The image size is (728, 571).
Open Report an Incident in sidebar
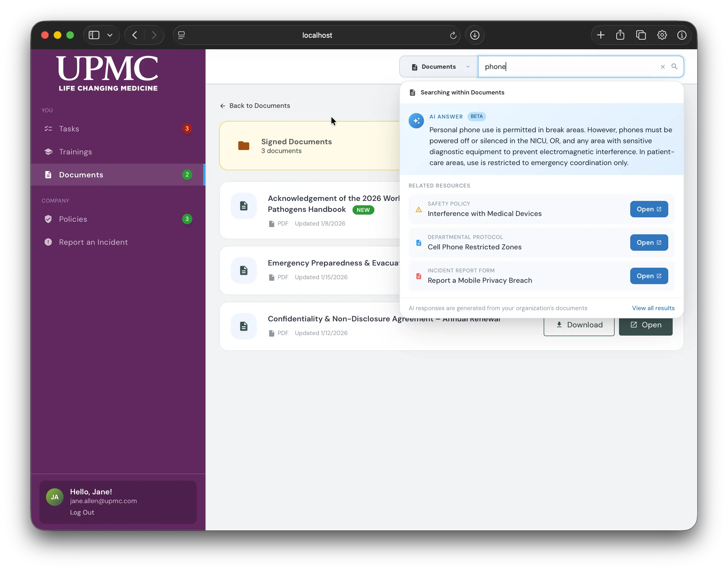coord(118,242)
